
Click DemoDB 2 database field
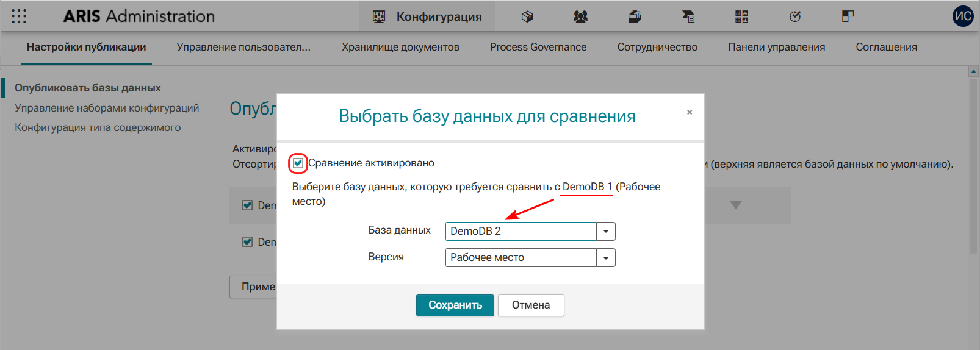coord(521,231)
